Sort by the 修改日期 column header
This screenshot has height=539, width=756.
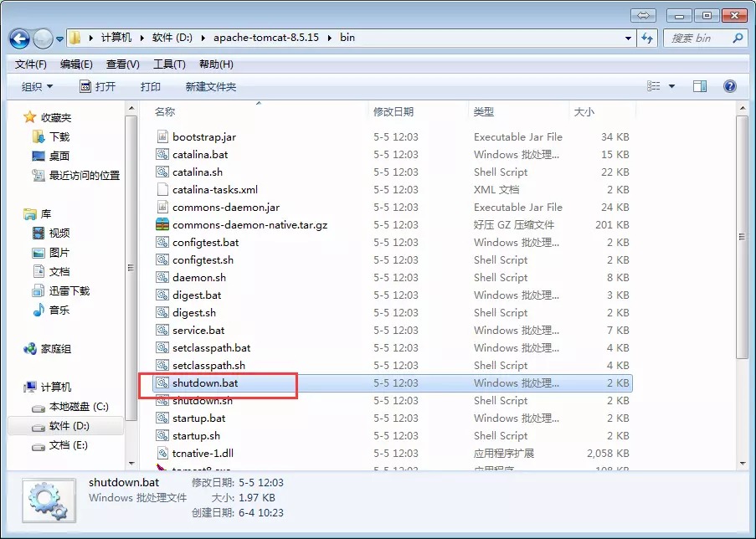pyautogui.click(x=393, y=112)
